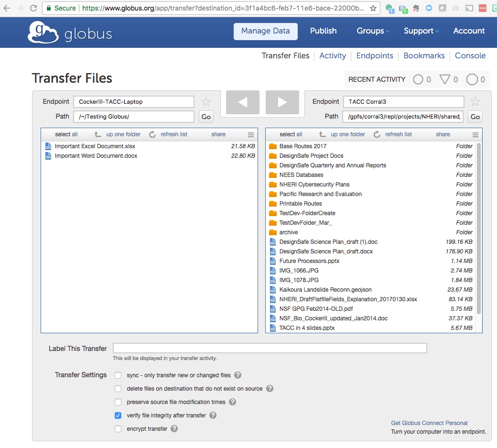Click the left Path field
The image size is (497, 448).
[x=134, y=117]
